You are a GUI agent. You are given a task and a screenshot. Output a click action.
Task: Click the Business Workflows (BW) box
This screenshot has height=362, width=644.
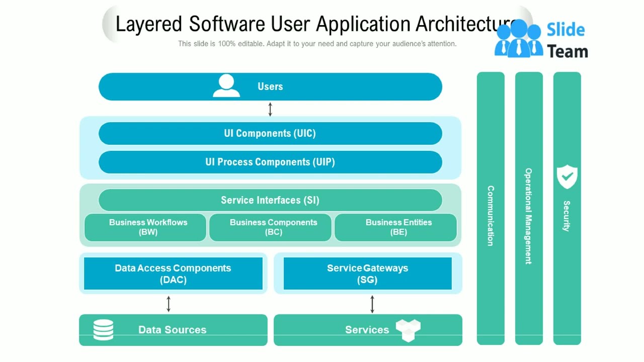[x=145, y=227]
